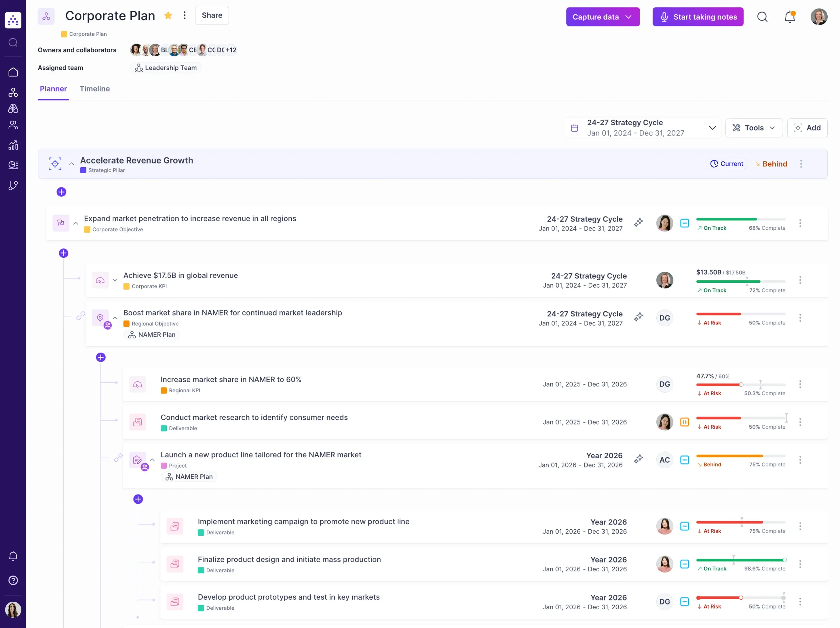The image size is (840, 628).
Task: Open the top-right notification bell
Action: pos(790,17)
